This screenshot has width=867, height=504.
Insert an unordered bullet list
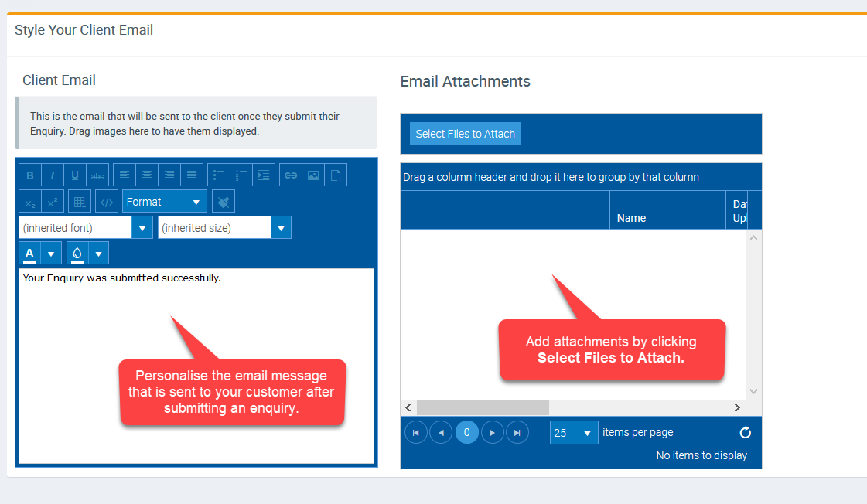point(219,175)
